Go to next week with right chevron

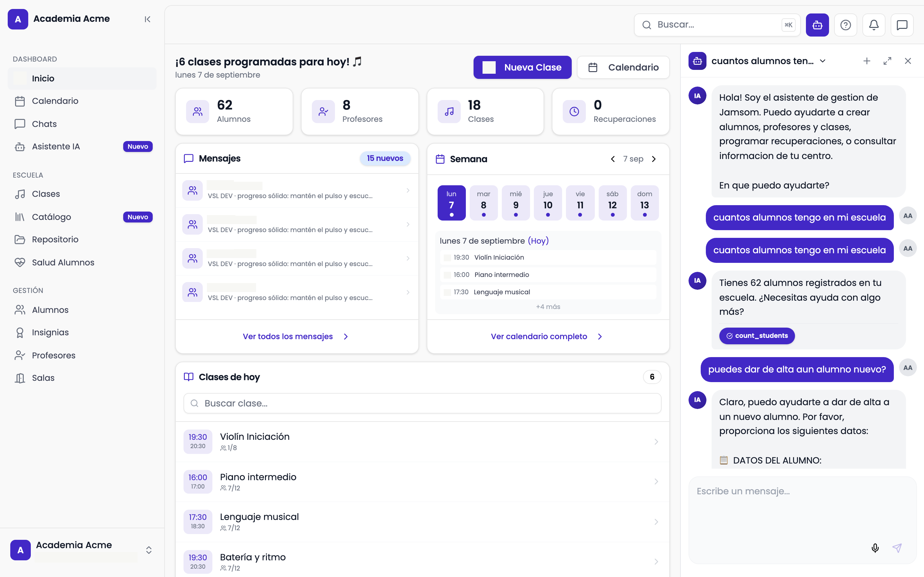(x=654, y=159)
